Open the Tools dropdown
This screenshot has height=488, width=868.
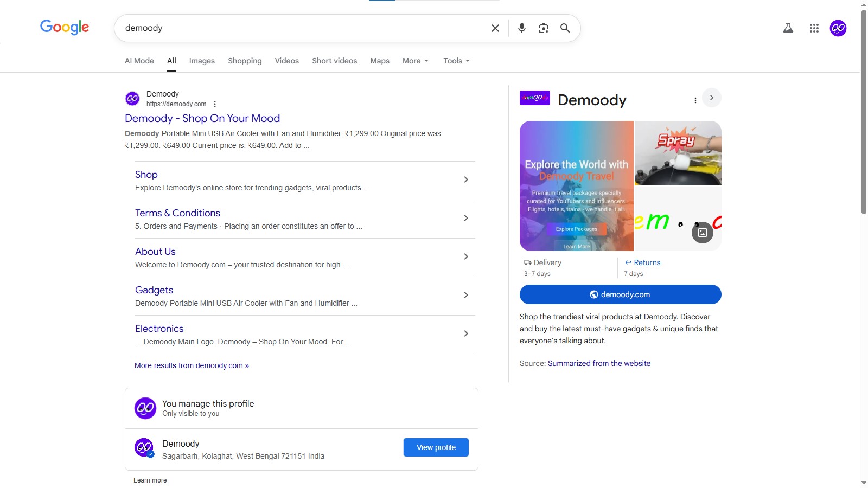[x=456, y=61]
